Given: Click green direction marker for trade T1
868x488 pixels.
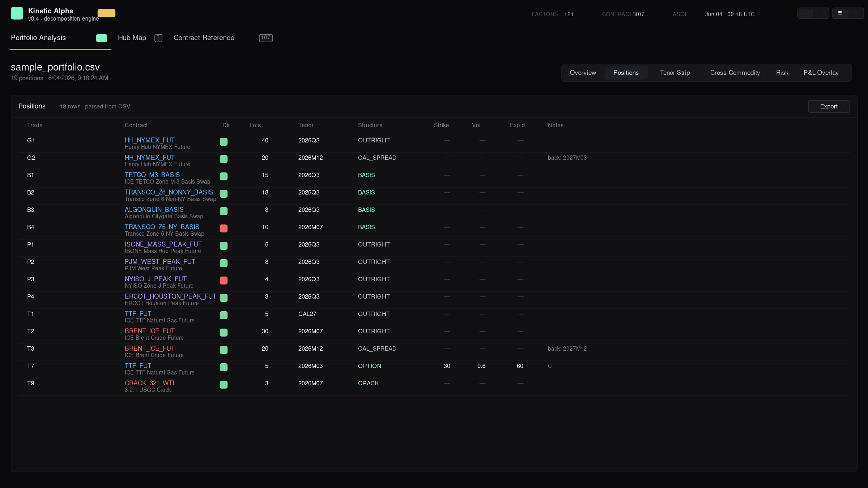Looking at the screenshot, I should click(224, 315).
